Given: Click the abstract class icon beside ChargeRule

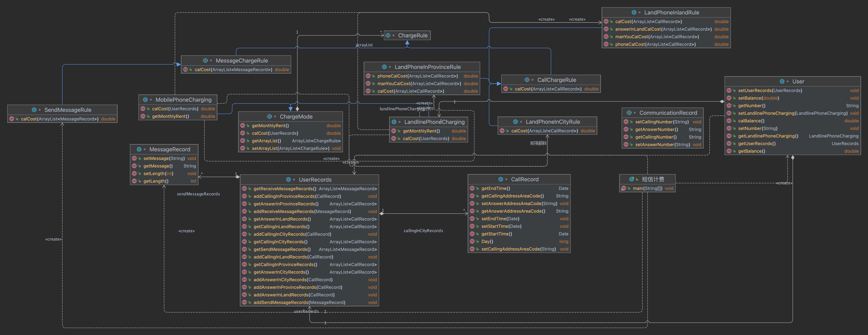Looking at the screenshot, I should click(x=388, y=35).
